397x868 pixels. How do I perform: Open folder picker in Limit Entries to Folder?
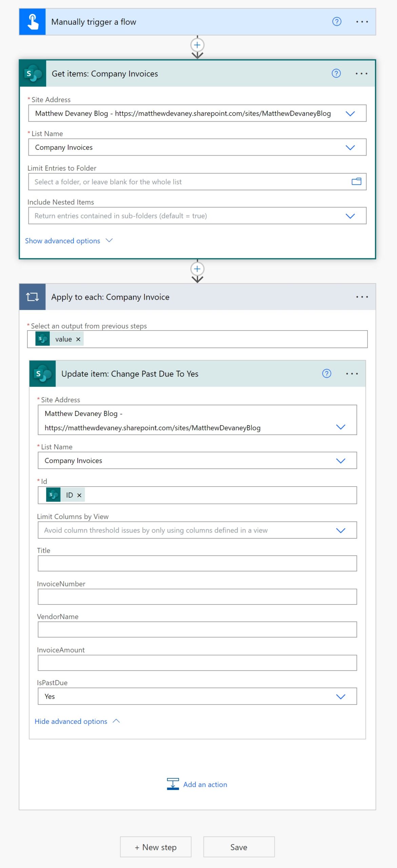pyautogui.click(x=356, y=181)
